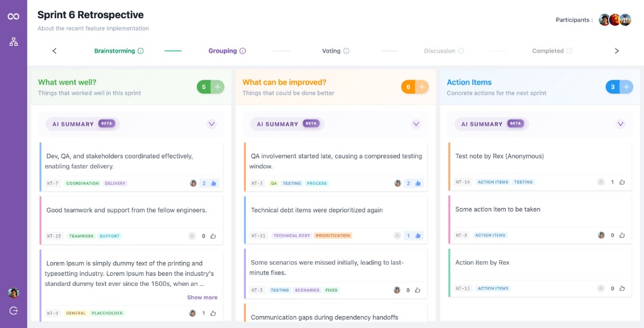Click the SCENARIOS tag on NT-5

coord(307,290)
